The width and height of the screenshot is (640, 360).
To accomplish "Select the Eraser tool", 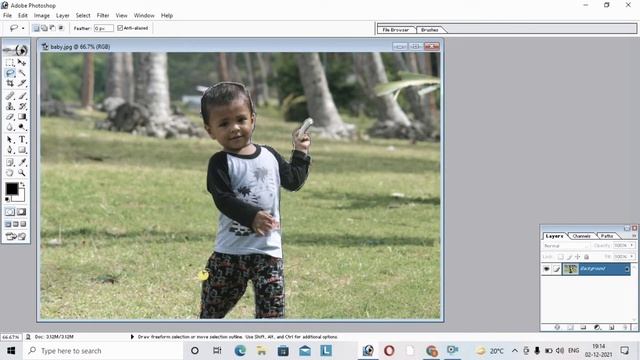I will (x=10, y=117).
